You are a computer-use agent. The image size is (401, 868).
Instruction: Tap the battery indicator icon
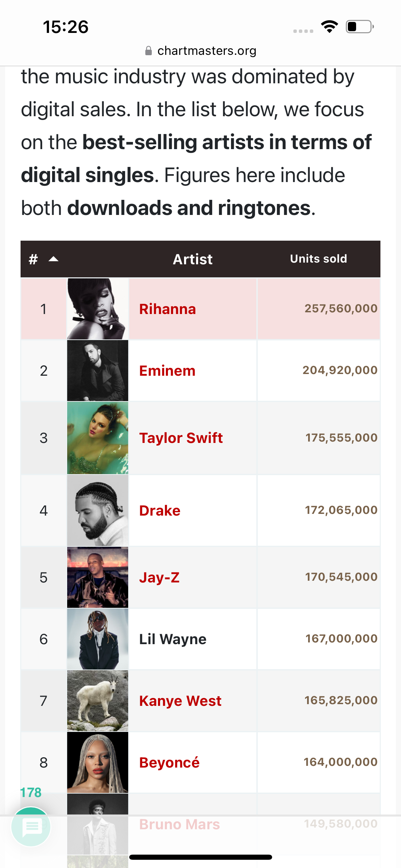coord(360,26)
